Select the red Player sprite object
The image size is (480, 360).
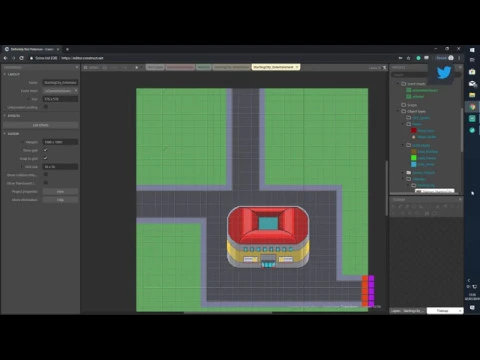(x=422, y=131)
